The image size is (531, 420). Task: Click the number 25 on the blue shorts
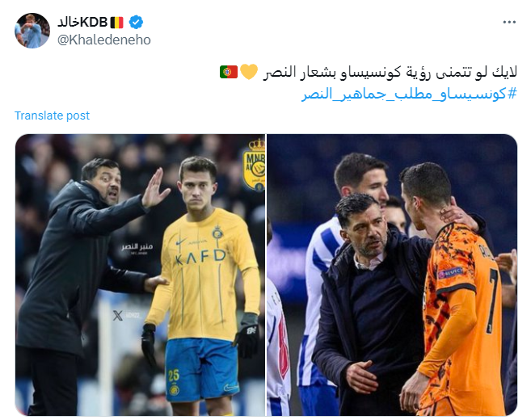point(174,376)
